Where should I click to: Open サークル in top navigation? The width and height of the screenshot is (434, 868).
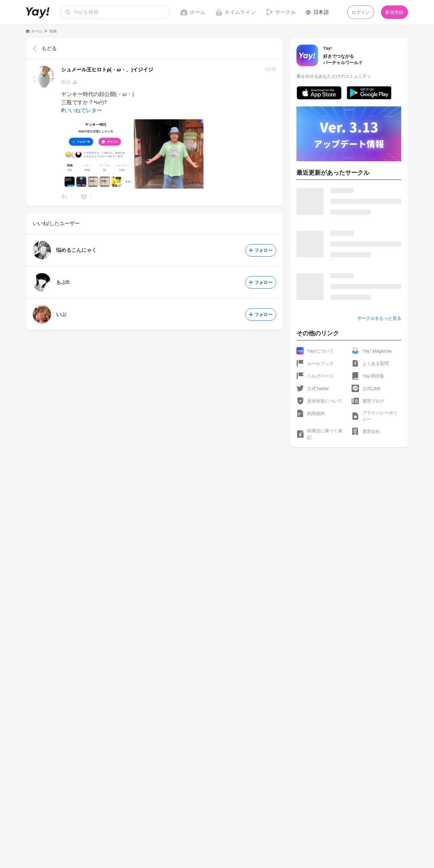click(281, 12)
